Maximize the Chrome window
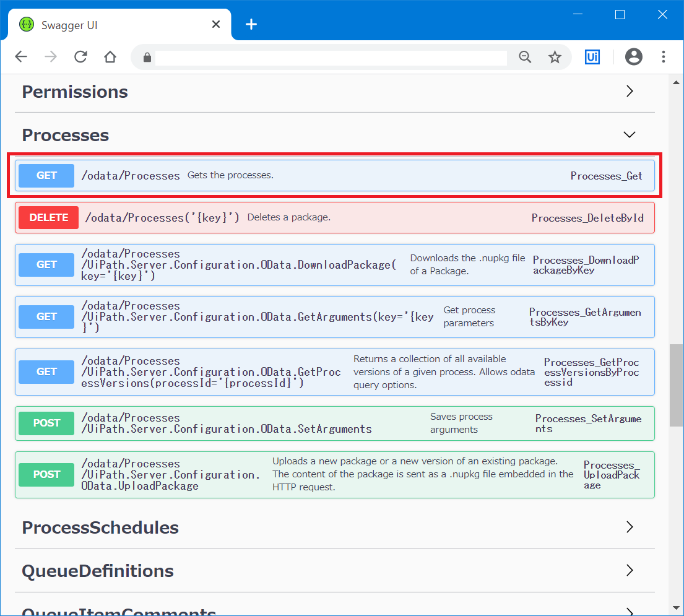Image resolution: width=684 pixels, height=616 pixels. [620, 14]
